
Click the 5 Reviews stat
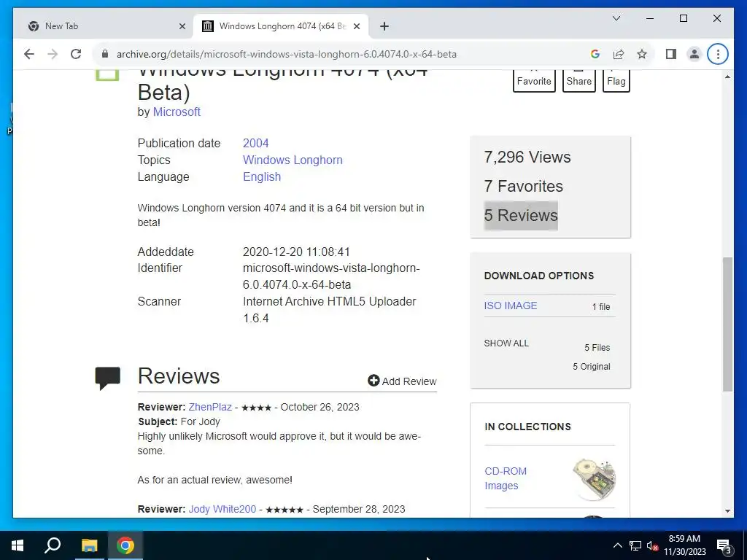pos(521,215)
